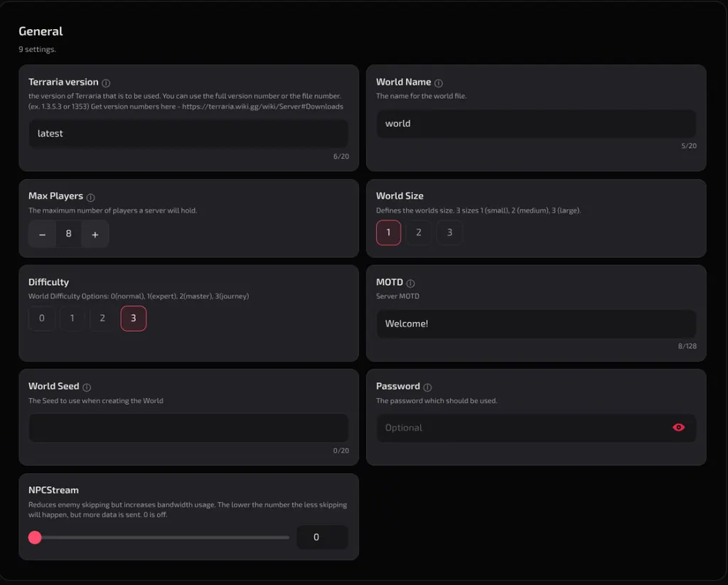Increase Max Players with the plus button

pyautogui.click(x=95, y=234)
